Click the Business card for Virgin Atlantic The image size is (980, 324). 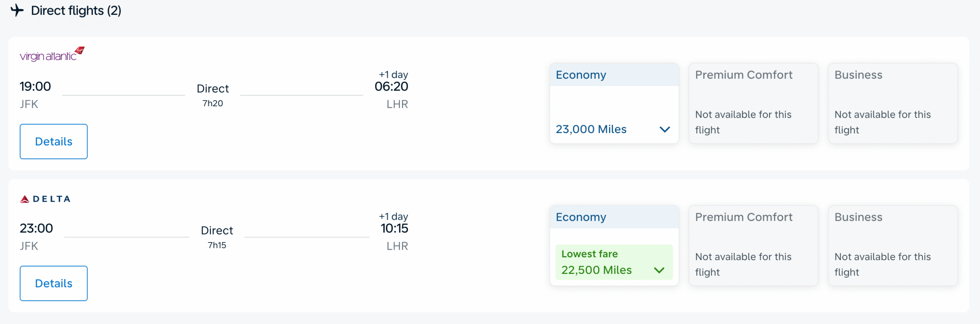[893, 103]
